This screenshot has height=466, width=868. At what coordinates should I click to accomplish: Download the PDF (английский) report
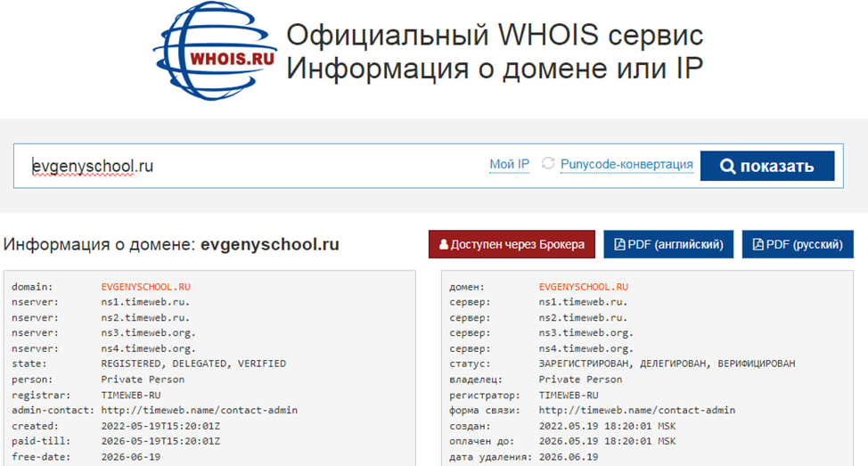point(668,244)
